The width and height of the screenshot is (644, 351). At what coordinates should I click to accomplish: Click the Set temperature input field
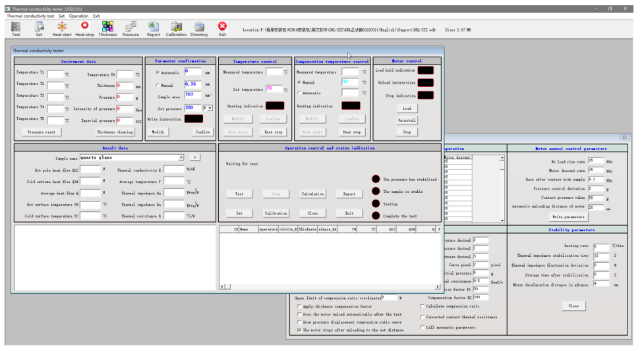pyautogui.click(x=273, y=89)
